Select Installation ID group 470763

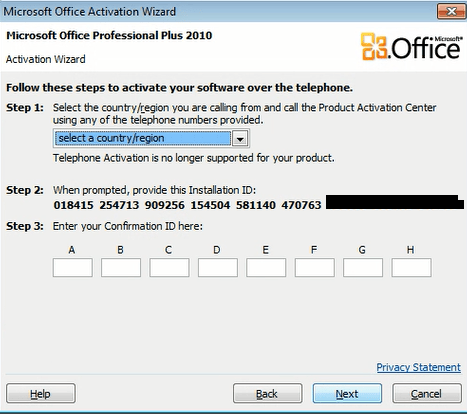point(301,205)
